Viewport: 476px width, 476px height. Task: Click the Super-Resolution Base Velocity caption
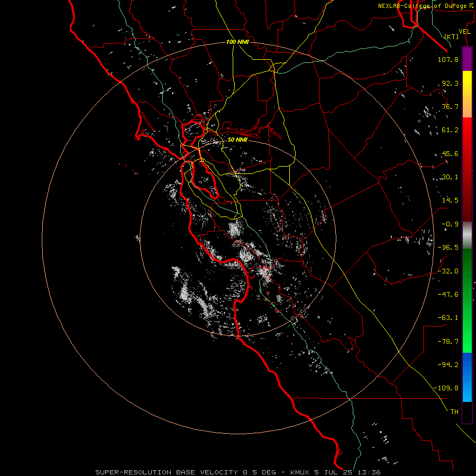pyautogui.click(x=237, y=472)
